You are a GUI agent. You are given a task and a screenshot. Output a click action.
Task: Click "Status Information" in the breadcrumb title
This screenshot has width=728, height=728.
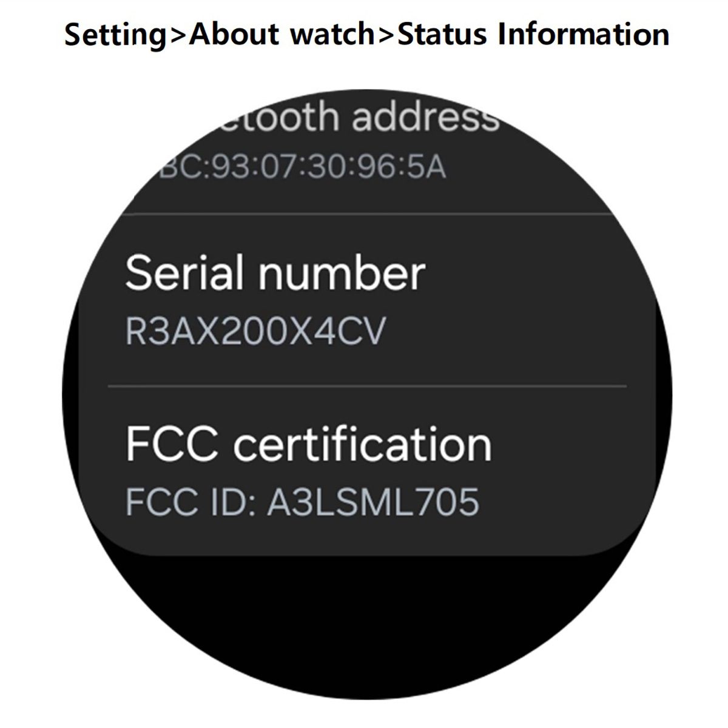click(533, 34)
